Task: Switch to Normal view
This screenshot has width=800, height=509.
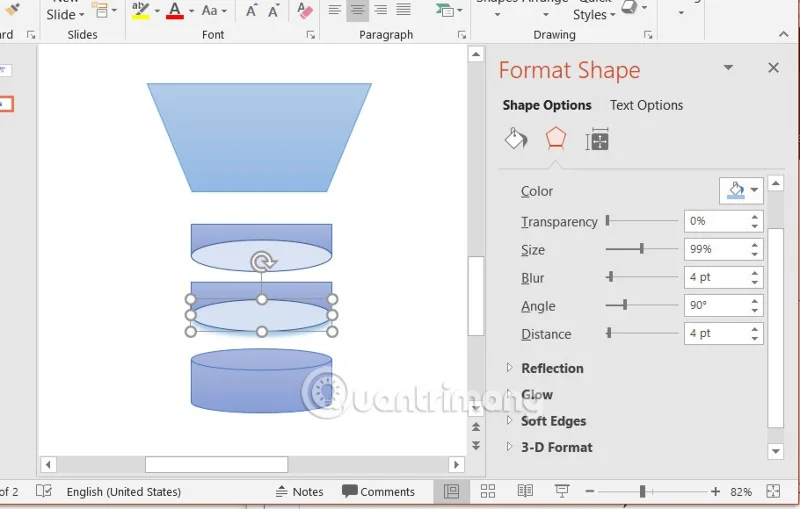Action: (x=452, y=491)
